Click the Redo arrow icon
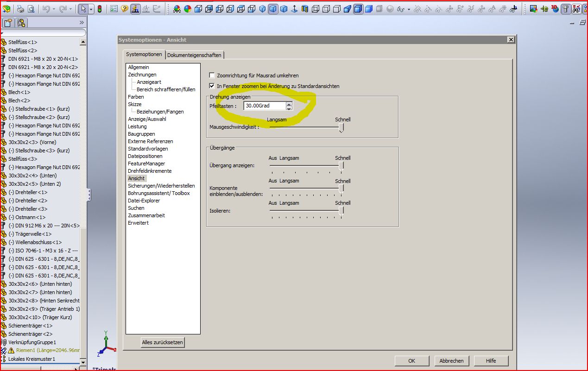 (63, 9)
